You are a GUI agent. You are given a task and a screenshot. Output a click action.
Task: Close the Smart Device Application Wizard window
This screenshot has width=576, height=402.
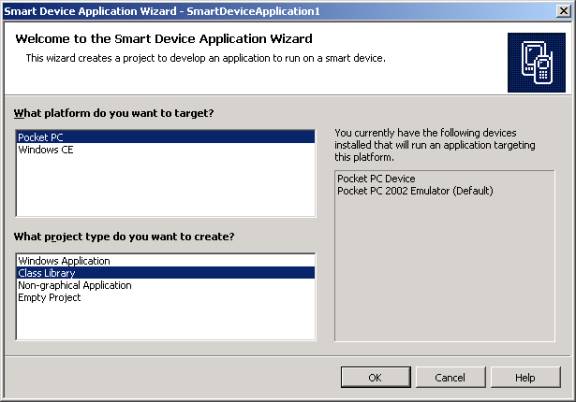[x=564, y=11]
